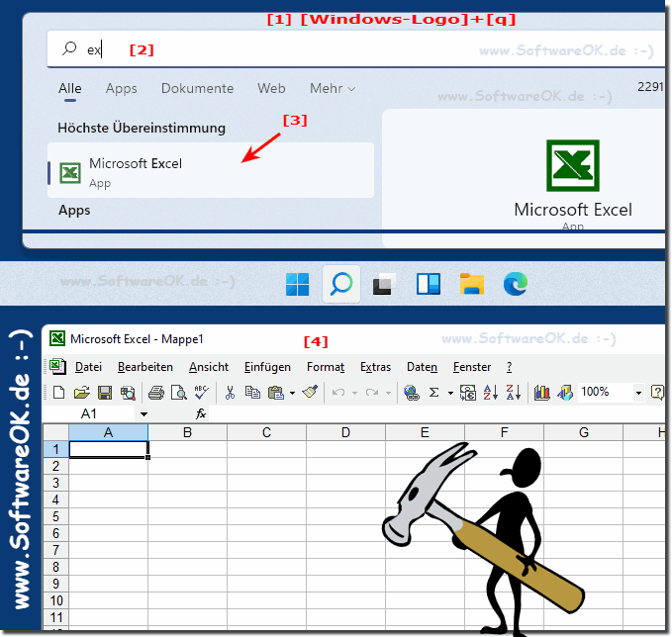Click the Excel workbook icon left of Datei
This screenshot has width=672, height=637.
(57, 367)
